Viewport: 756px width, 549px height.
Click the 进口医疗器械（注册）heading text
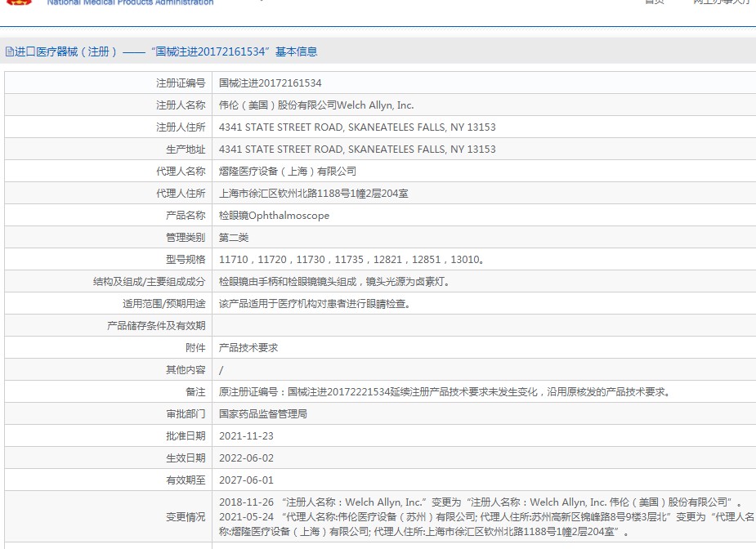(x=66, y=51)
